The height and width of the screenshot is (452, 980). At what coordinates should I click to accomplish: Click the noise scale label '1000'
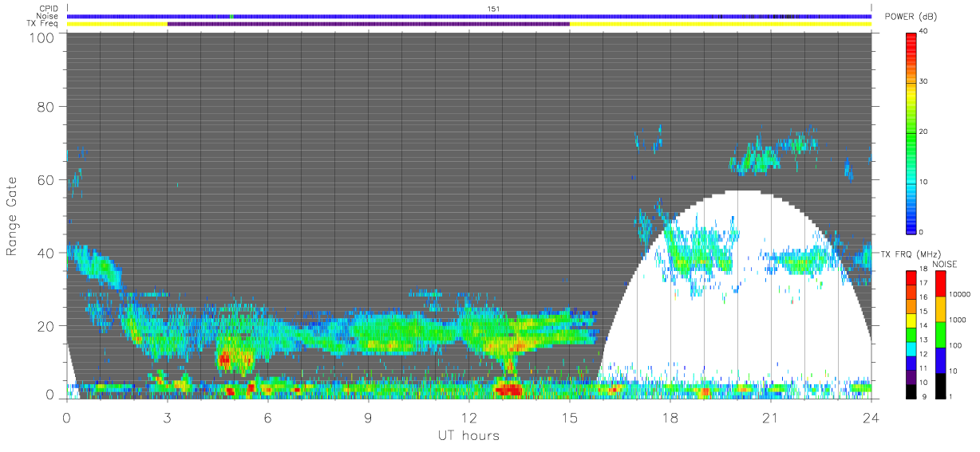pos(956,320)
